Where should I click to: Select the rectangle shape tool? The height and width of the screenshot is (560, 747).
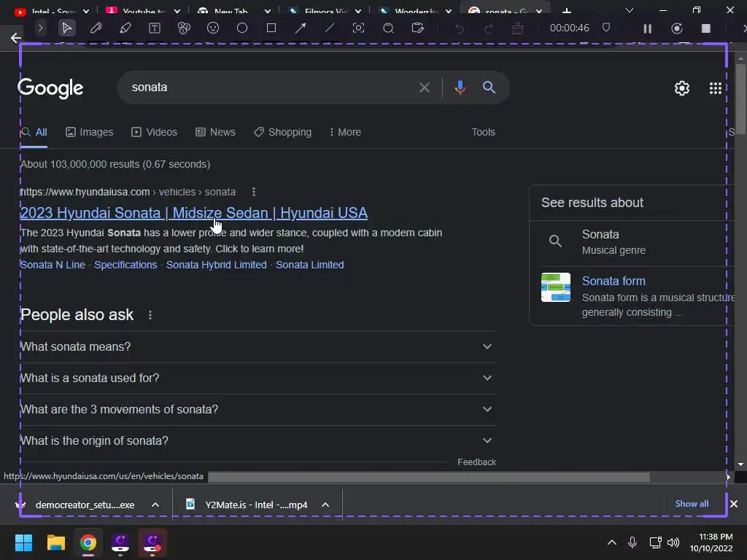(271, 28)
